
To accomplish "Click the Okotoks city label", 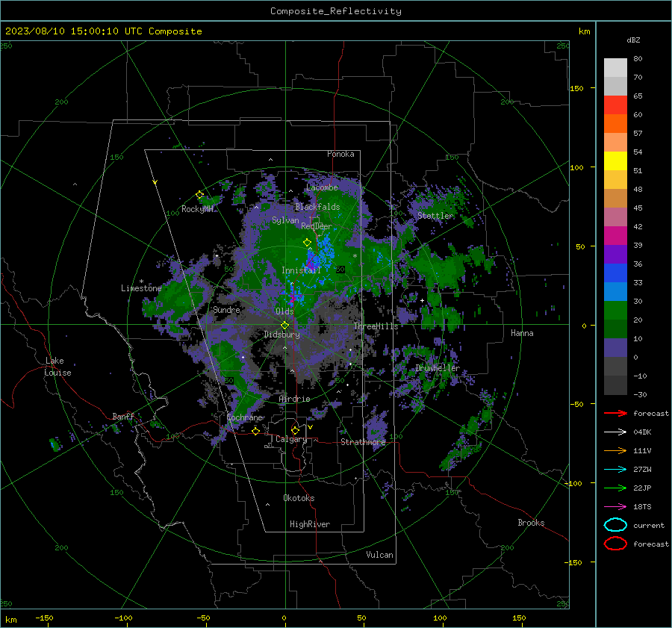I will (x=299, y=498).
